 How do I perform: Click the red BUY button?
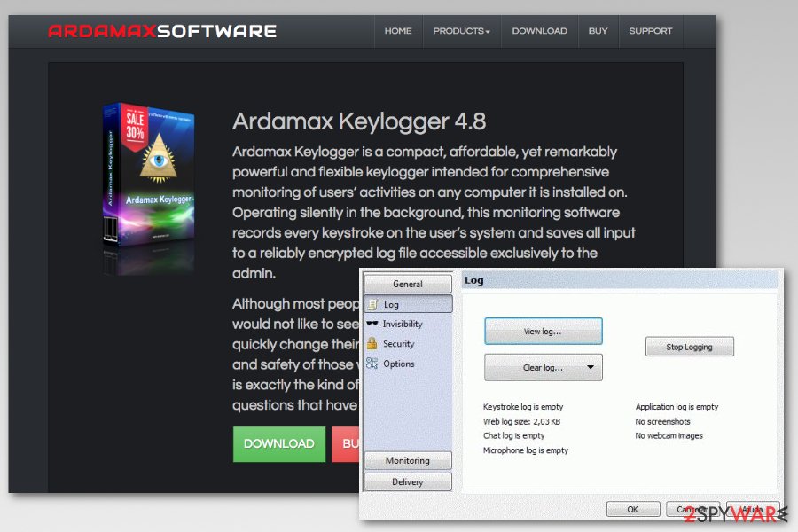[x=346, y=443]
